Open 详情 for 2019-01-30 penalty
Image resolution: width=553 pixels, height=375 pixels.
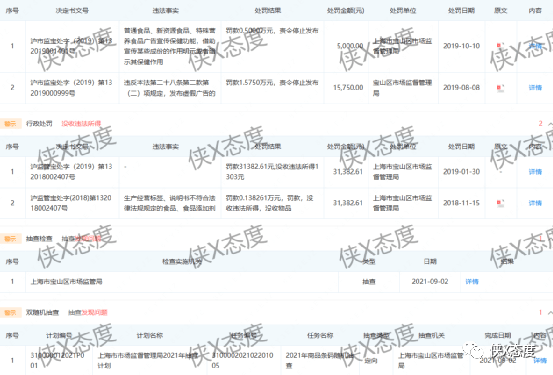(x=535, y=172)
